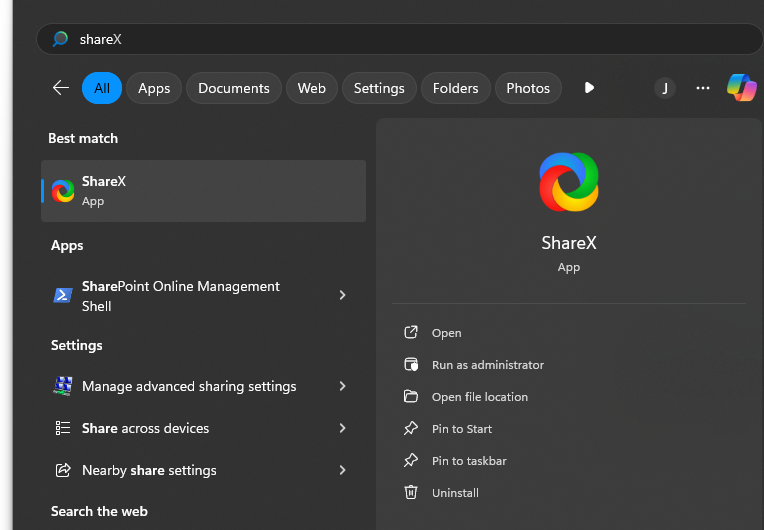Switch to the Apps filter tab
The height and width of the screenshot is (530, 764).
(154, 88)
